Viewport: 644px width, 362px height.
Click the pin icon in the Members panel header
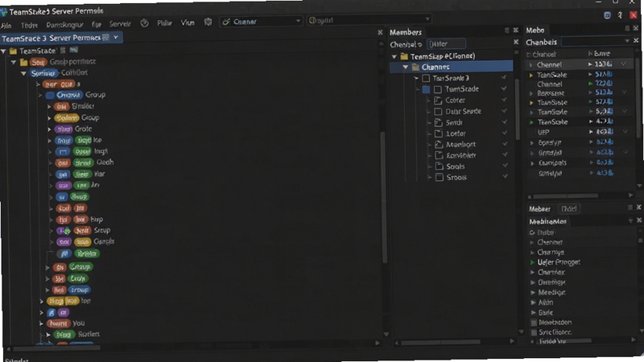pyautogui.click(x=507, y=31)
